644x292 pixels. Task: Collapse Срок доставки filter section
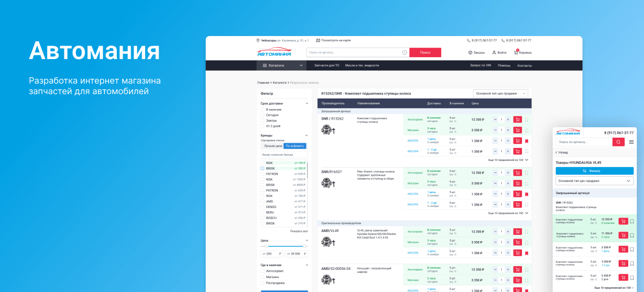(307, 103)
